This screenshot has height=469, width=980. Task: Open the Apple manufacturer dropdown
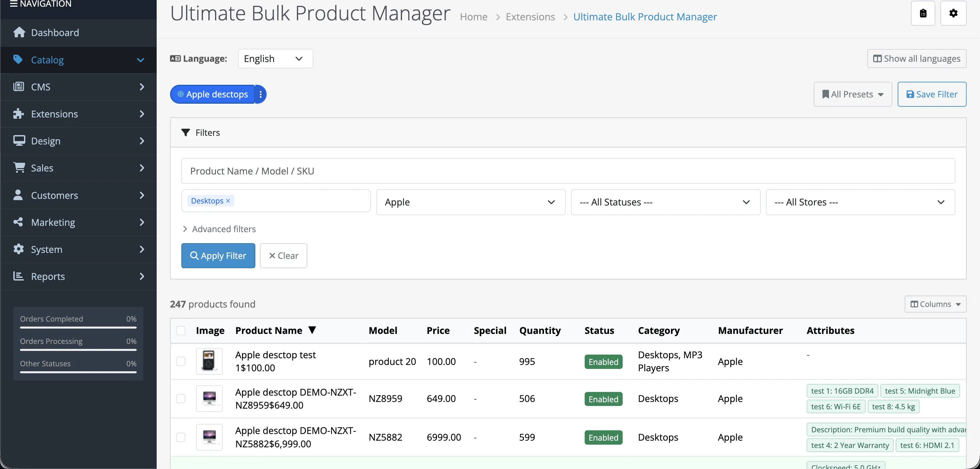(471, 202)
